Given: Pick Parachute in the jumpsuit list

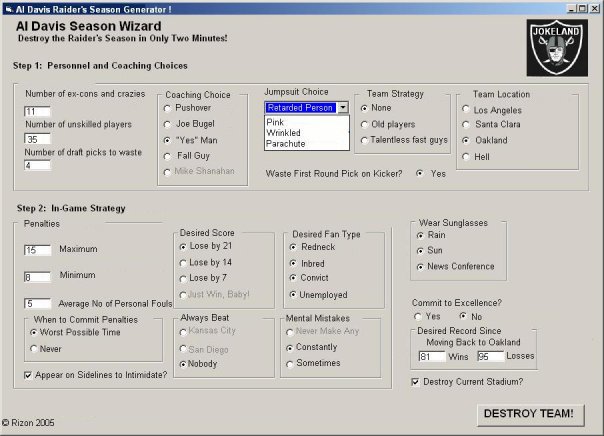Looking at the screenshot, I should pyautogui.click(x=285, y=144).
